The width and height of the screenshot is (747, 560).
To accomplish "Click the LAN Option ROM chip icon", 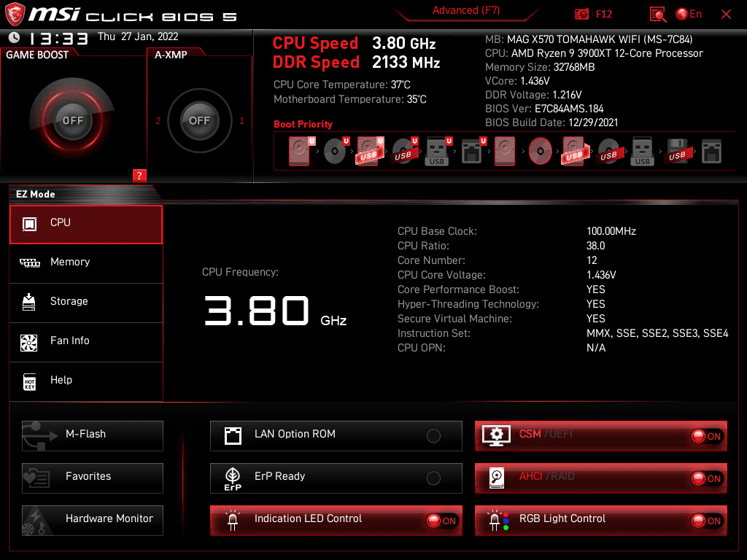I will (x=233, y=436).
